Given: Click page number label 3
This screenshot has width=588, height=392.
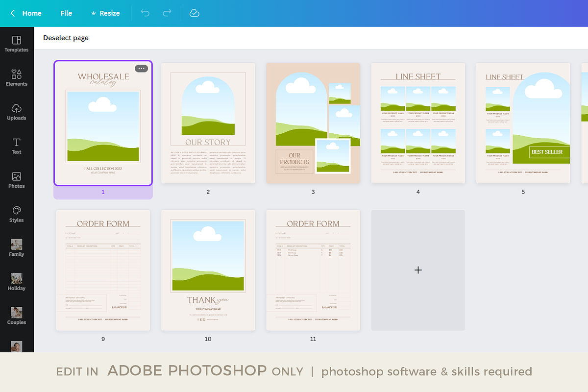Looking at the screenshot, I should [x=313, y=192].
